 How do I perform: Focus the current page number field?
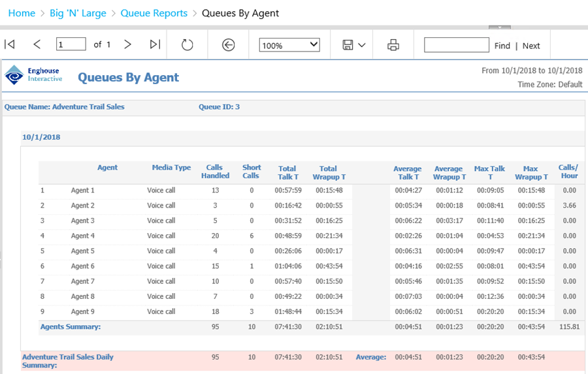tap(71, 44)
